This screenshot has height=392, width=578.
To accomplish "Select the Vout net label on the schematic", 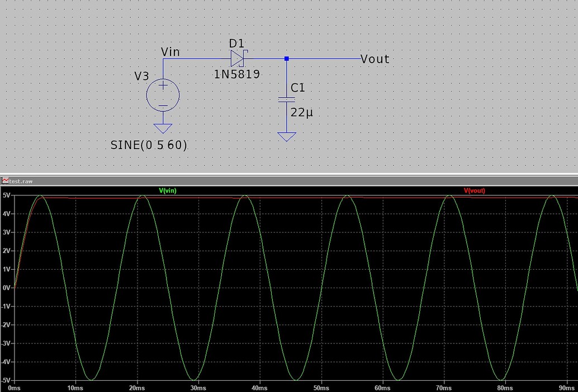I will [x=374, y=59].
